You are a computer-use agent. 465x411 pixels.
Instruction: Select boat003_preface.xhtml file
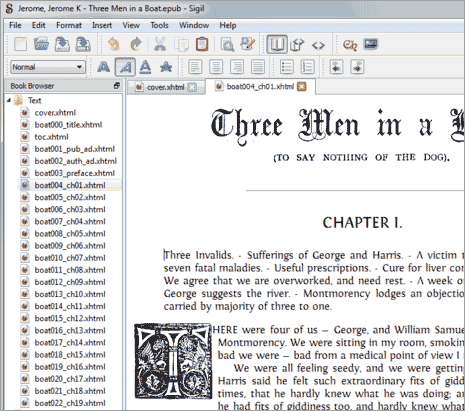(x=74, y=173)
